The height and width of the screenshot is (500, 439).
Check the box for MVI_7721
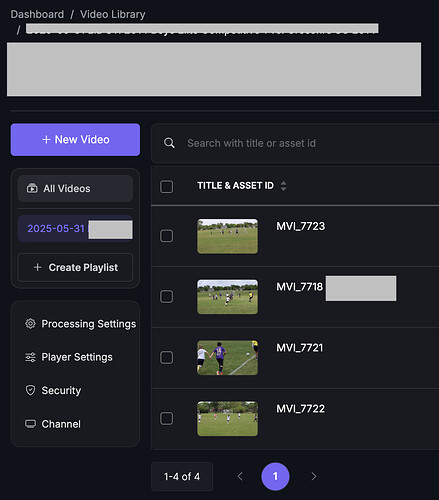[166, 358]
